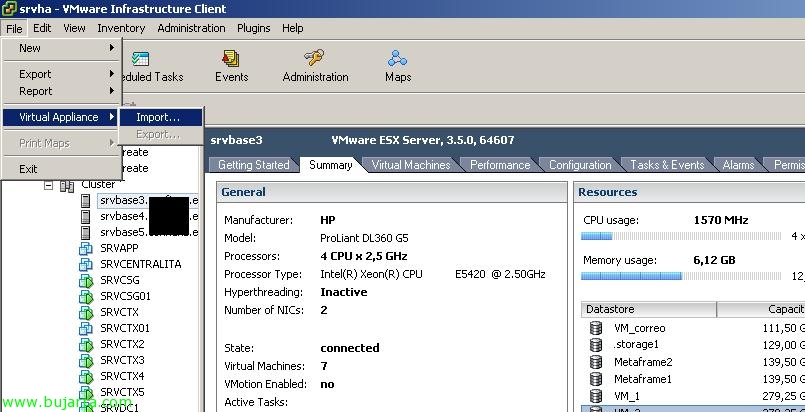Click the SRVCTX VM icon
The image size is (805, 412).
coord(86,312)
